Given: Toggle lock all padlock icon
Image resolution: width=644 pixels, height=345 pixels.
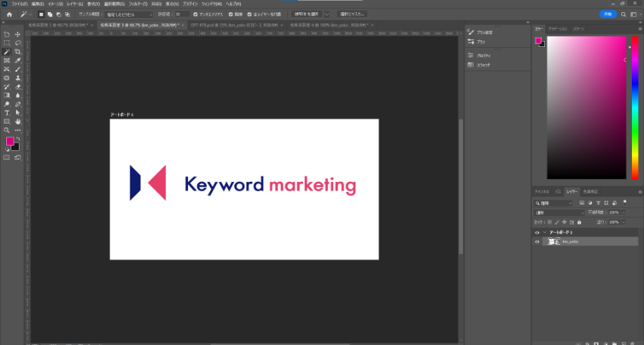Looking at the screenshot, I should click(579, 222).
